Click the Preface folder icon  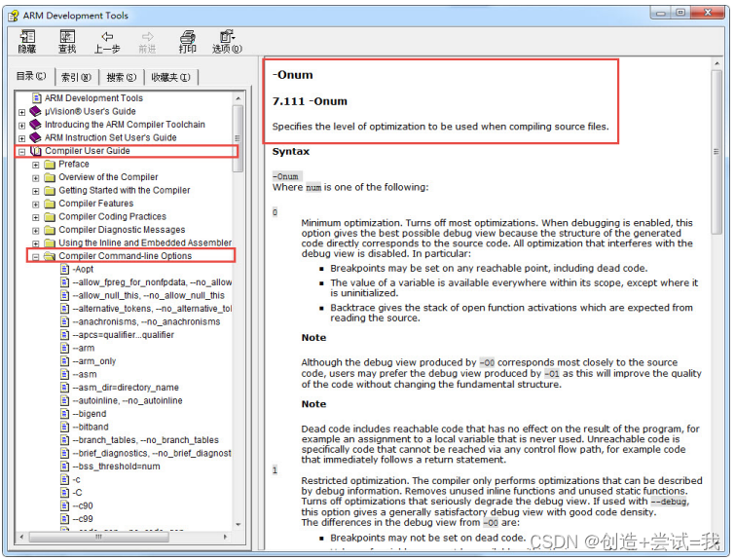50,165
